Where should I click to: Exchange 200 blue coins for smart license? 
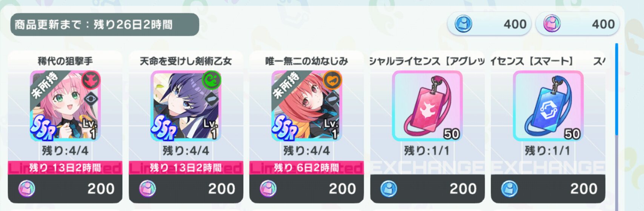[548, 188]
